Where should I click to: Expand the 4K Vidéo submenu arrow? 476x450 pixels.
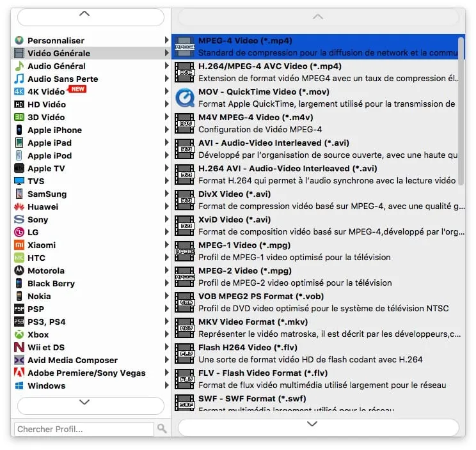pos(166,91)
